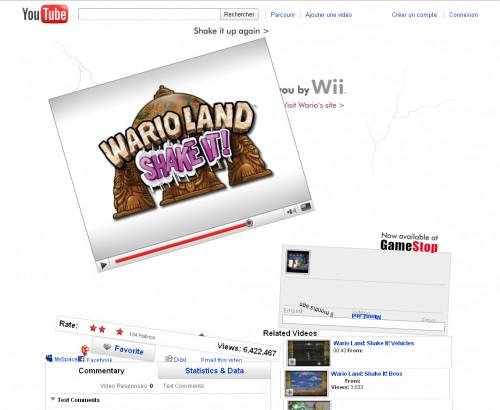
Task: Click the '104 ratings' count text
Action: (142, 336)
